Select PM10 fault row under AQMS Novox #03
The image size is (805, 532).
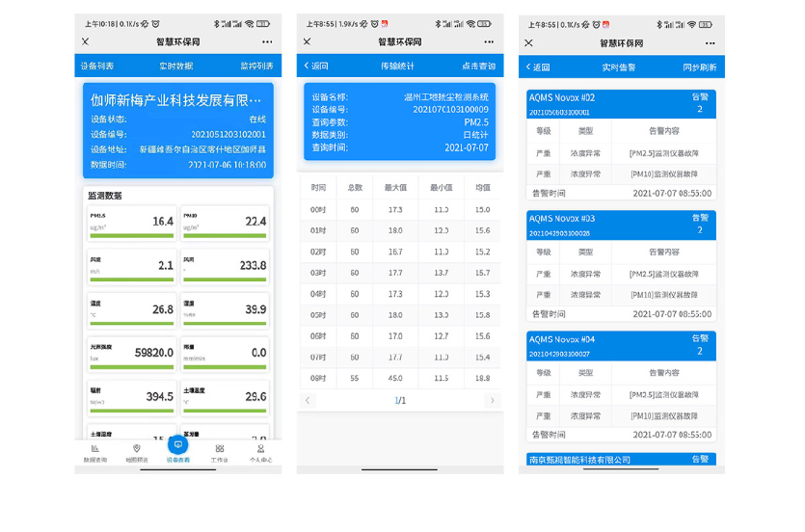[x=621, y=295]
